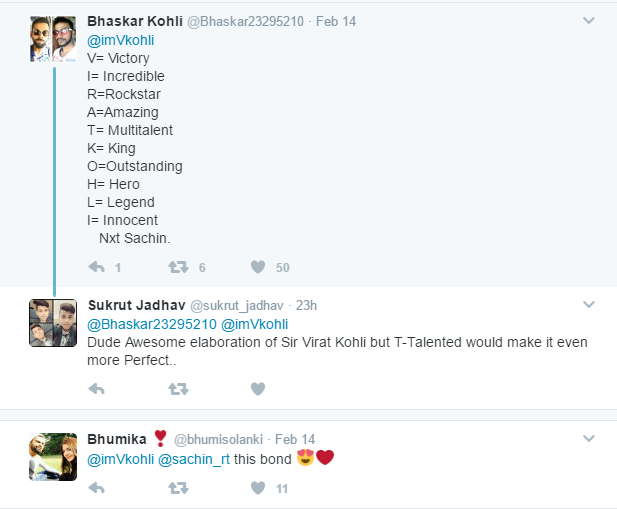Viewport: 617px width, 509px height.
Task: Open the dropdown arrow on Bhumika's tweet
Action: tap(589, 438)
